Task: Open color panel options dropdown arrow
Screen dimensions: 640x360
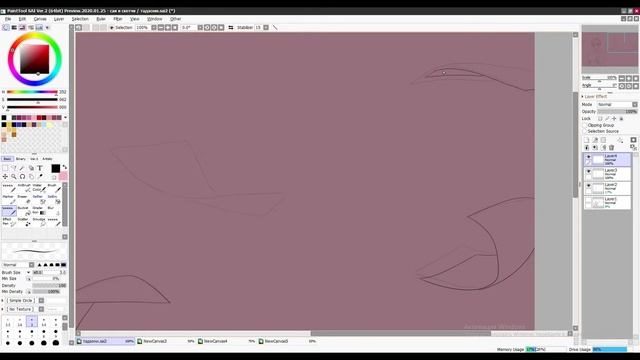Action: coord(47,27)
